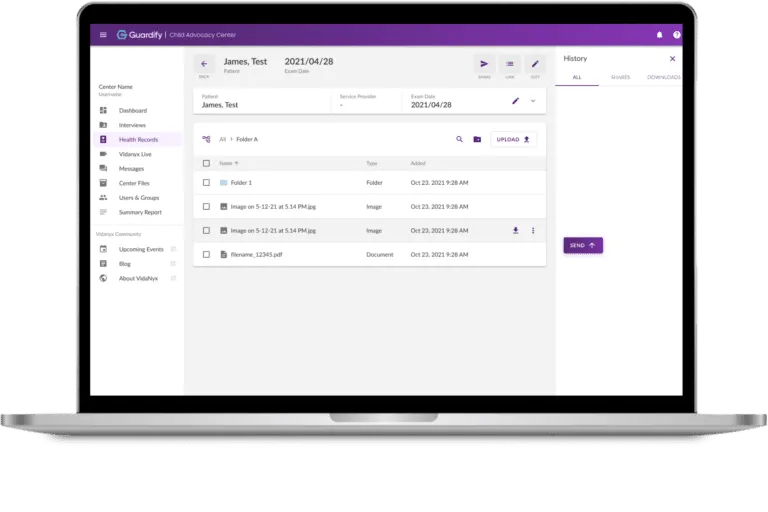Click the Upload button
This screenshot has width=768, height=512.
click(514, 139)
